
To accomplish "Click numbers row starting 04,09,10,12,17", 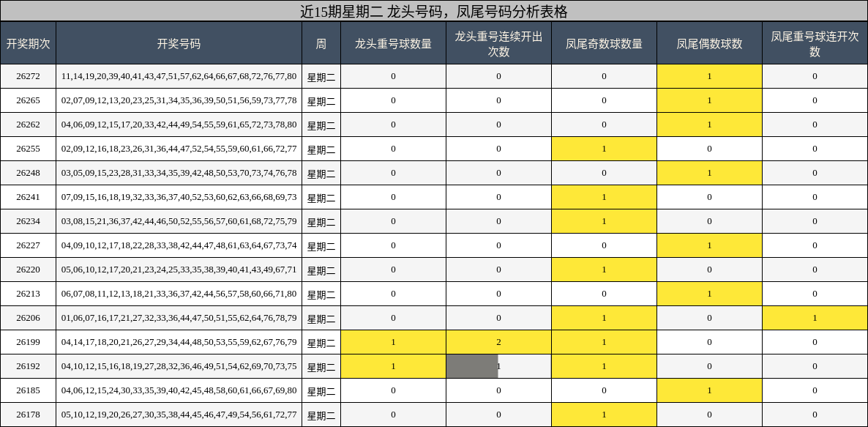I will [x=179, y=245].
